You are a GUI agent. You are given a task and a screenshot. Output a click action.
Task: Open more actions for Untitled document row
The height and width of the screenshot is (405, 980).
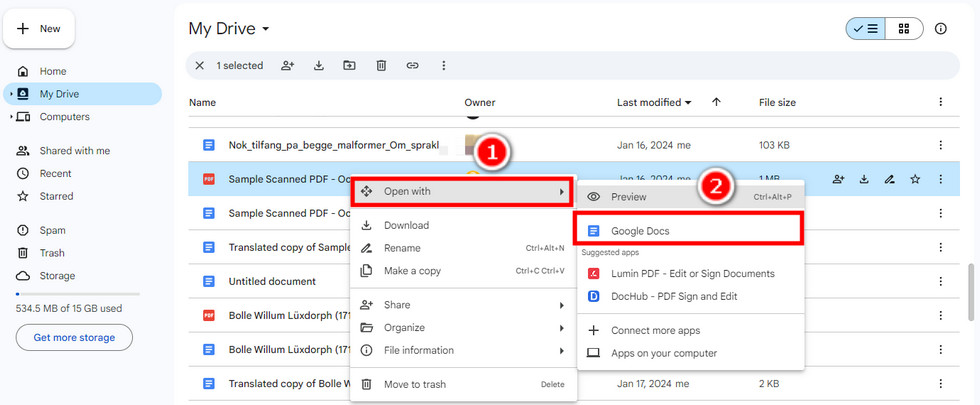(x=941, y=281)
